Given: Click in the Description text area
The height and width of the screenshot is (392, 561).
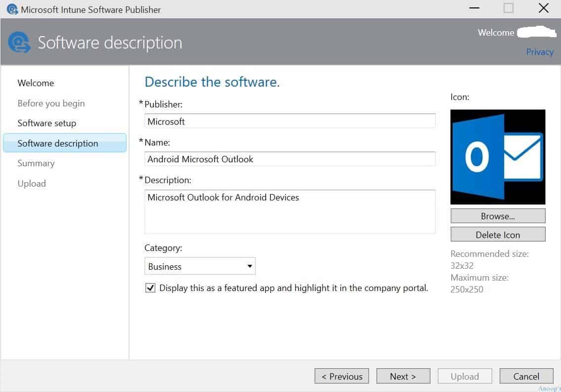Looking at the screenshot, I should 290,211.
